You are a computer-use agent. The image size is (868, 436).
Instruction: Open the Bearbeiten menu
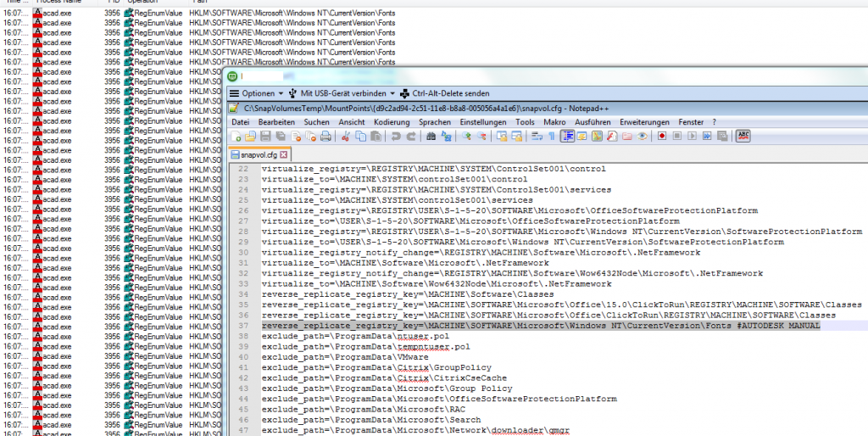point(276,122)
